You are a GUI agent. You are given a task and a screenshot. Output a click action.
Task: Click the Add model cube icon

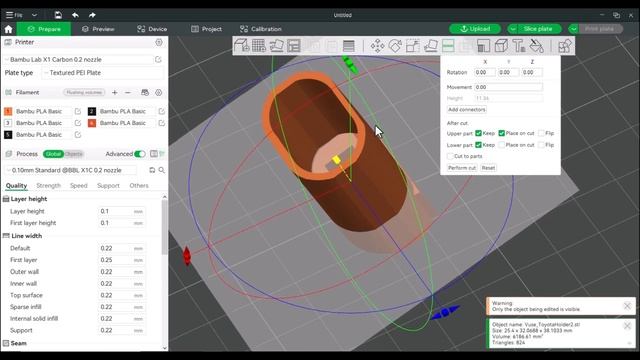click(242, 46)
